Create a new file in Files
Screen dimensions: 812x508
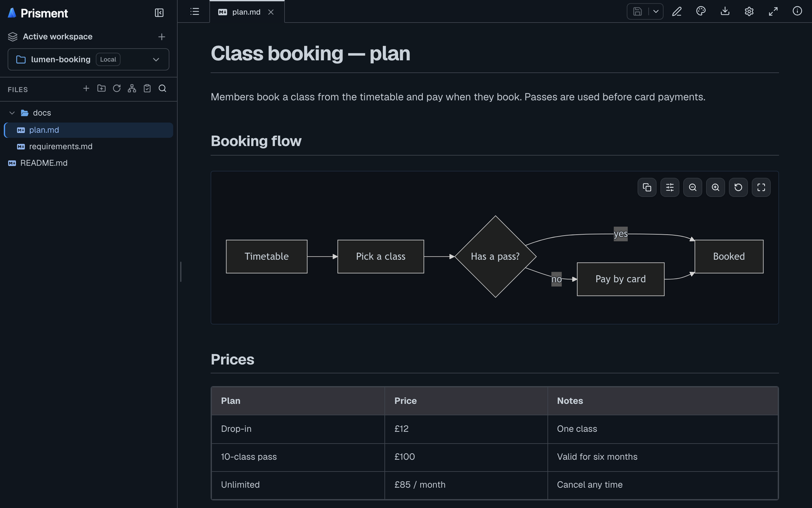point(86,88)
